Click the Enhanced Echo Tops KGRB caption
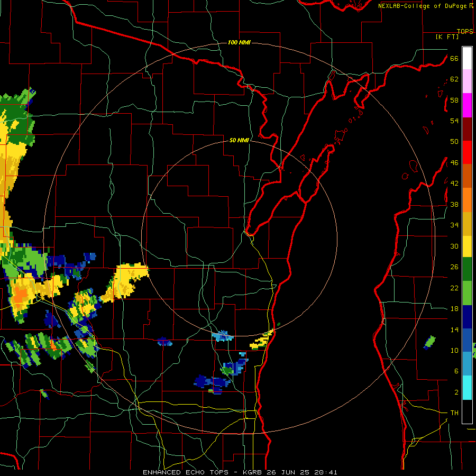The image size is (476, 476). [240, 472]
